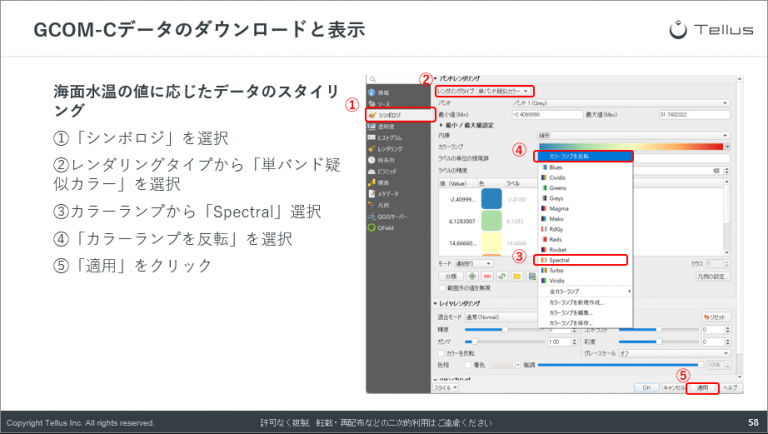Open the 混合モード 通常(Normal) dropdown
Screen dimensions: 768x434
click(x=501, y=317)
